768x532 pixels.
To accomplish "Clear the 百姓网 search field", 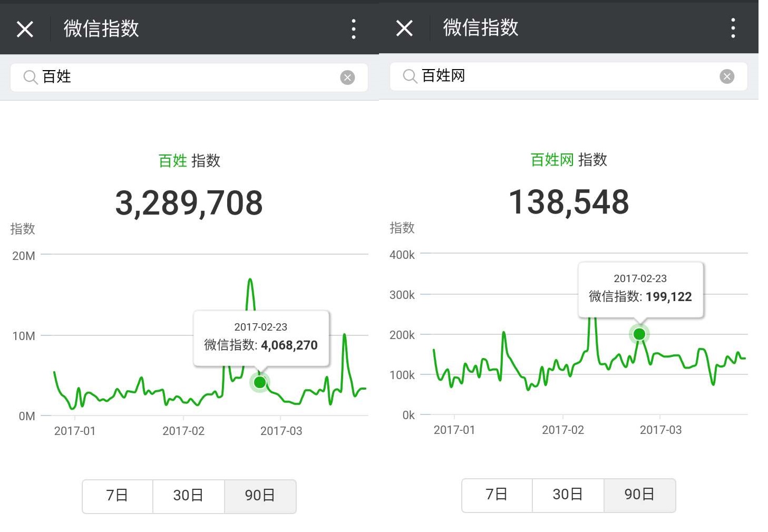I will pyautogui.click(x=727, y=76).
